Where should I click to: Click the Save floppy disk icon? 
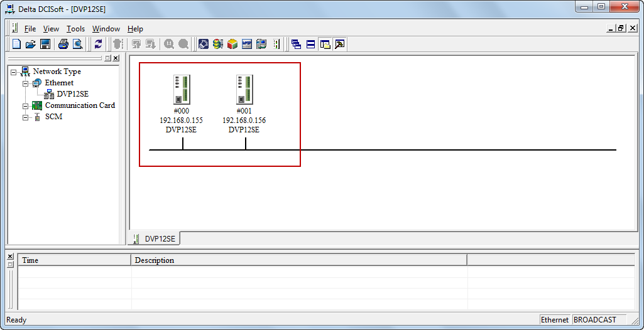(45, 44)
